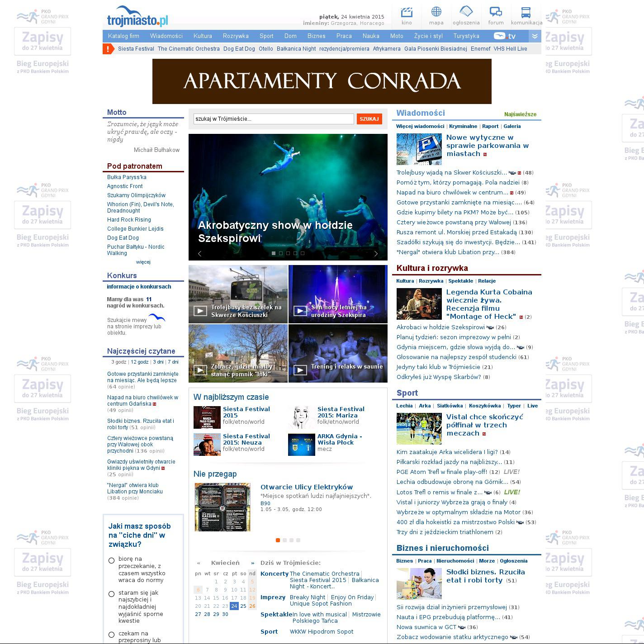Image resolution: width=644 pixels, height=644 pixels.
Task: Go to next calendar month
Action: point(252,563)
